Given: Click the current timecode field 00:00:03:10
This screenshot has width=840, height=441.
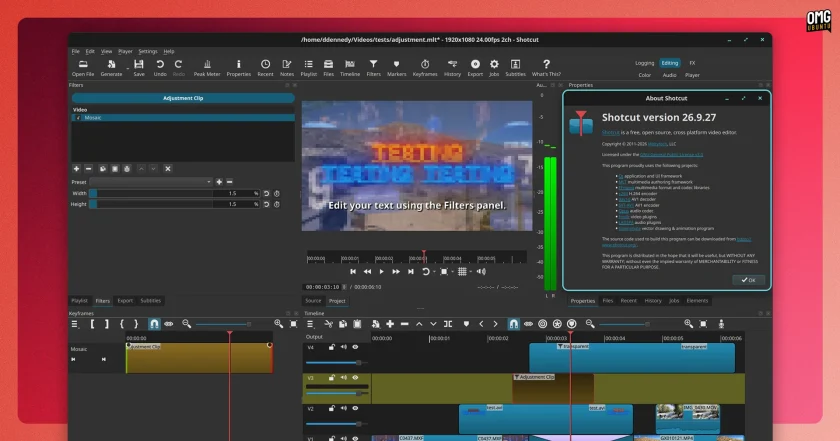Looking at the screenshot, I should (322, 287).
